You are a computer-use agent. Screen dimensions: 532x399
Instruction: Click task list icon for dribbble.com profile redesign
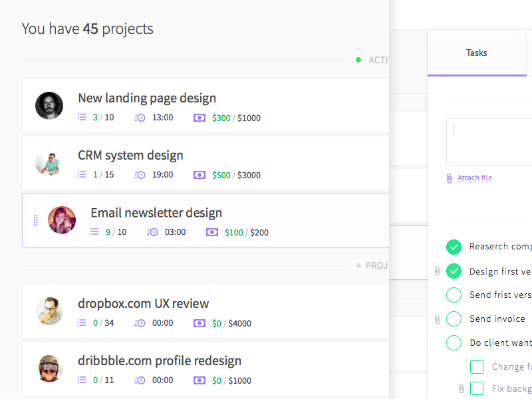point(82,380)
